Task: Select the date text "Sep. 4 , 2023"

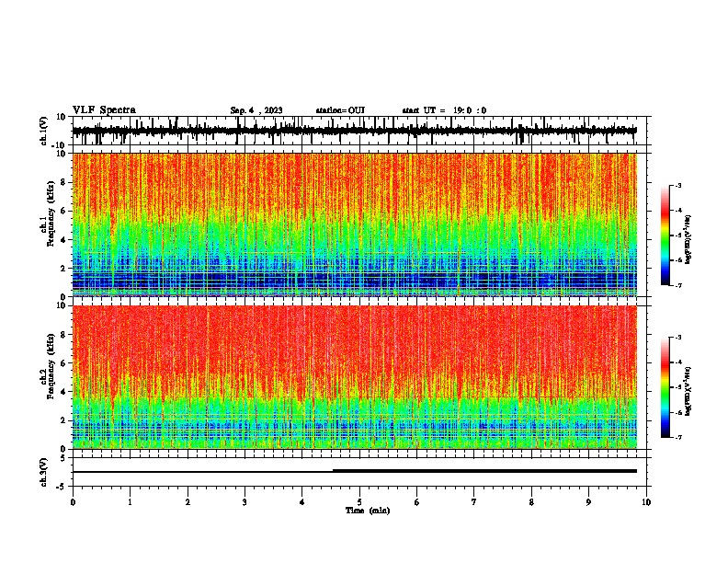Action: [x=256, y=110]
